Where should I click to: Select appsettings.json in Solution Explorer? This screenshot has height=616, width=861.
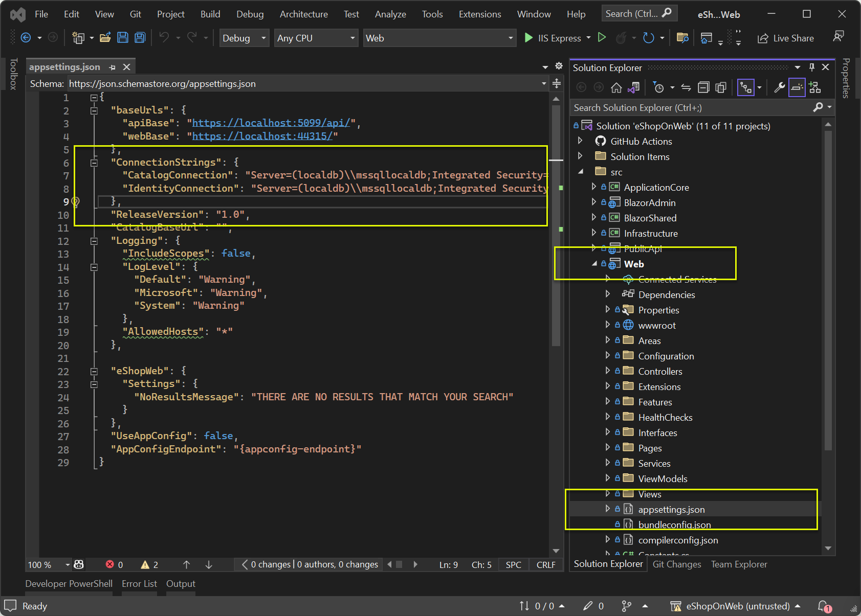(671, 510)
